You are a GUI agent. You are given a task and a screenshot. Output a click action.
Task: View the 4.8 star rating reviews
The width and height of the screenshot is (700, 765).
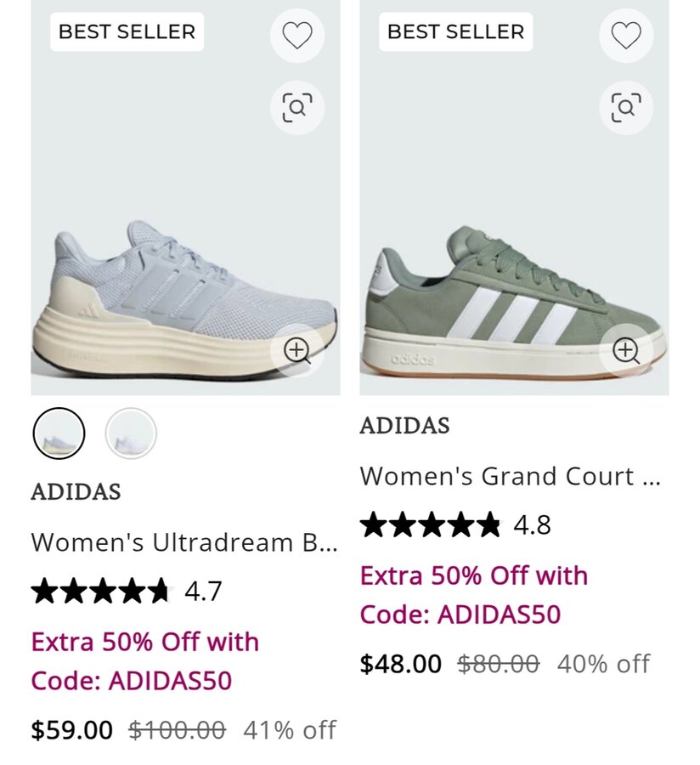point(455,525)
